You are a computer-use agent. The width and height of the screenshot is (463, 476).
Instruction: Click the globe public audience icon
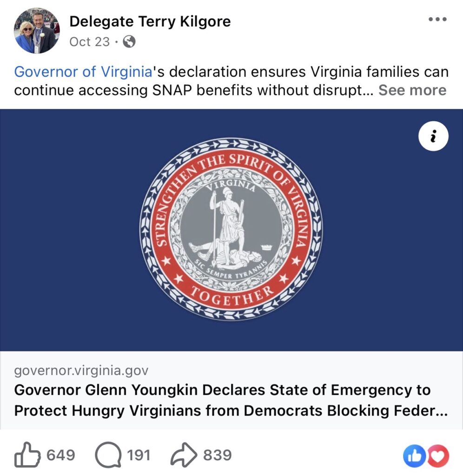click(130, 42)
